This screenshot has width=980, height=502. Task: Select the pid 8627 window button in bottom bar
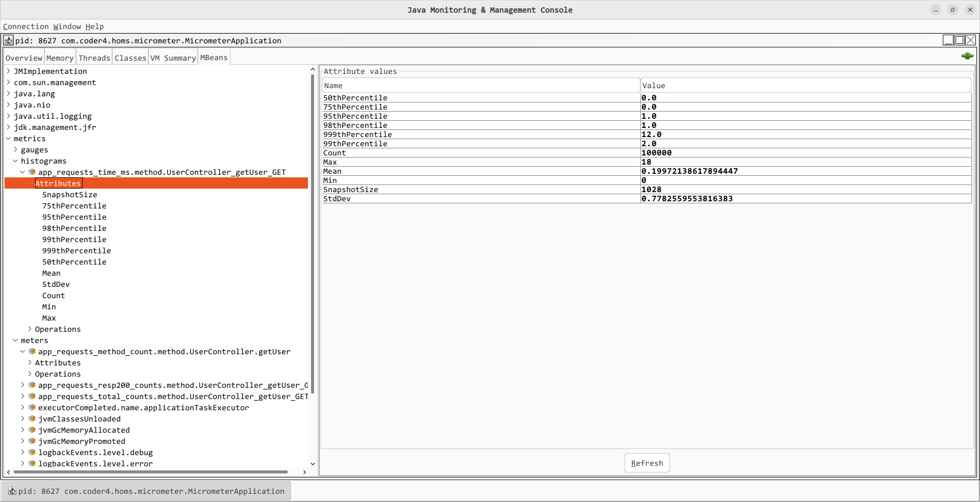click(x=146, y=491)
